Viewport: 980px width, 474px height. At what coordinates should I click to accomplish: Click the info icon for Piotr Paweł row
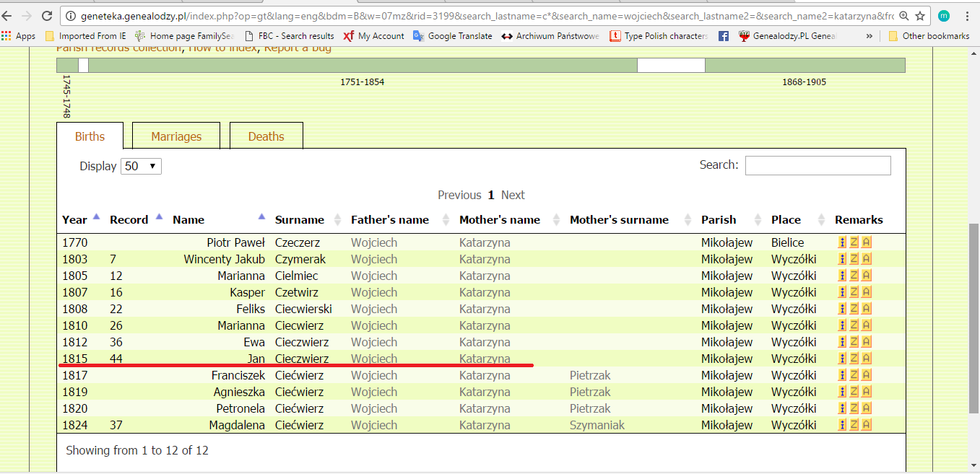(842, 242)
